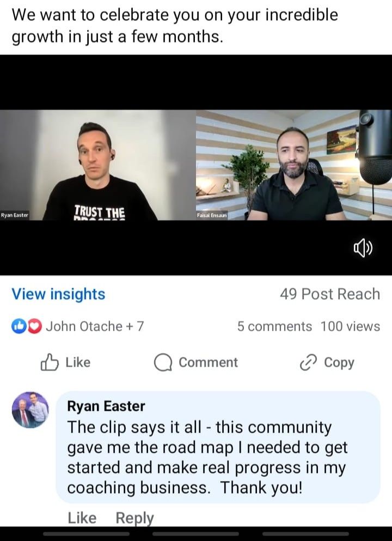The width and height of the screenshot is (392, 541).
Task: Tap 49 Post Reach text
Action: (330, 294)
